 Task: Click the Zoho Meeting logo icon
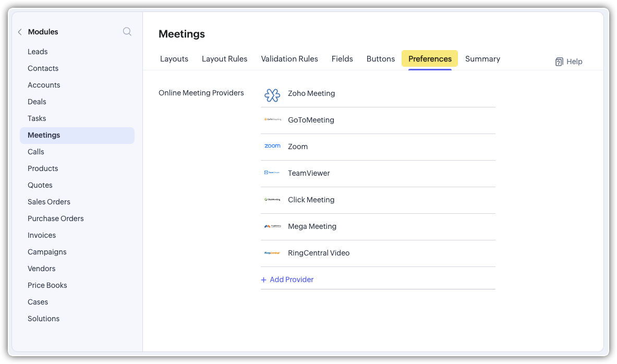coord(272,94)
